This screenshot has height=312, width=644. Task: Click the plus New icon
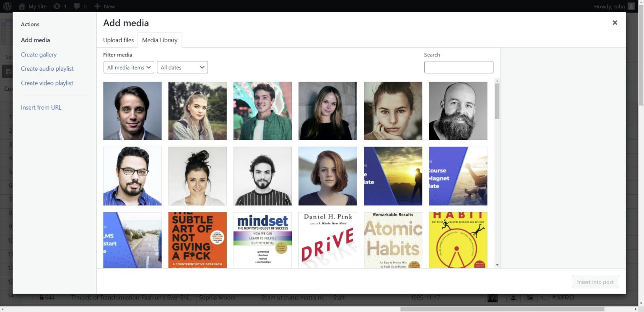(97, 6)
